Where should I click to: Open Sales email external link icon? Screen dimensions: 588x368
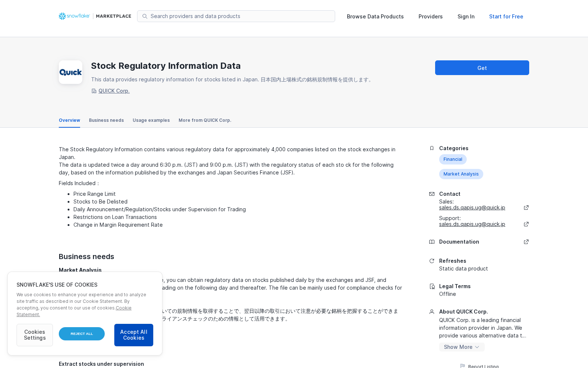[526, 208]
